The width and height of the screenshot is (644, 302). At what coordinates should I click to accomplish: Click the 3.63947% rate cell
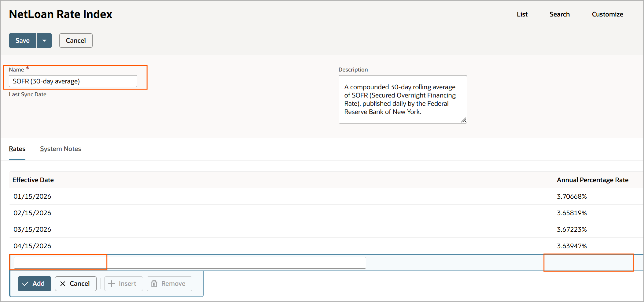coord(572,246)
